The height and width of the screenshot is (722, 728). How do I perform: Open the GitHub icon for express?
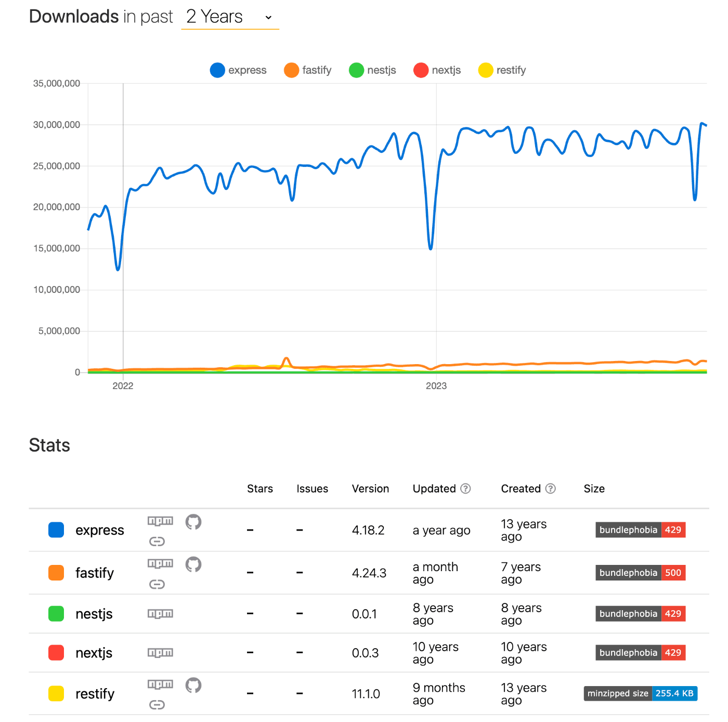coord(193,522)
